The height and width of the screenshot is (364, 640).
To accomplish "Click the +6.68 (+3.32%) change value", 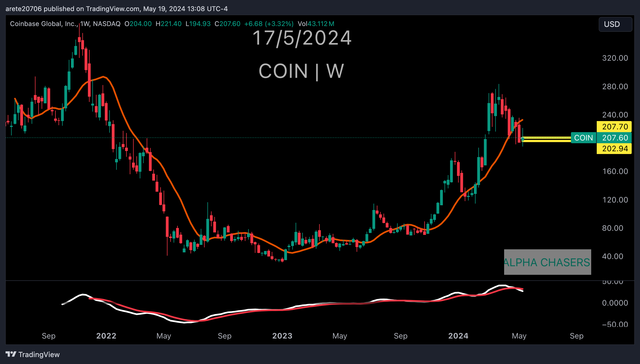I will pyautogui.click(x=269, y=24).
